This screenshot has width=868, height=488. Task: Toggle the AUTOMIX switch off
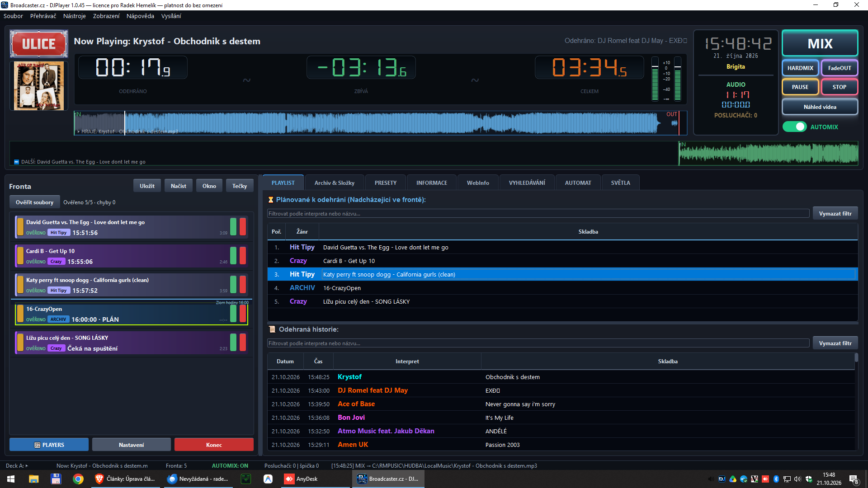click(x=795, y=127)
